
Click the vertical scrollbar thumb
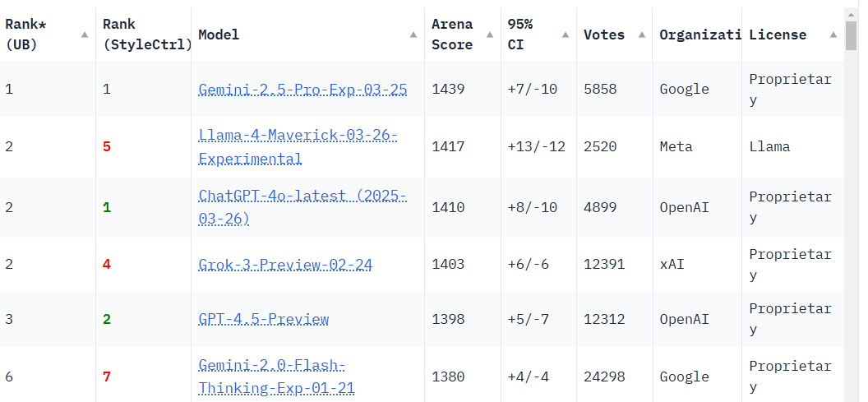pyautogui.click(x=852, y=36)
